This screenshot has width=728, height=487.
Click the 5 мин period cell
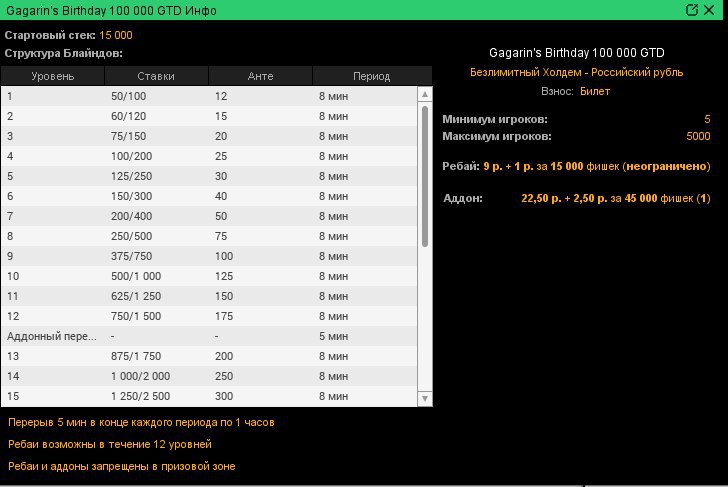(333, 336)
